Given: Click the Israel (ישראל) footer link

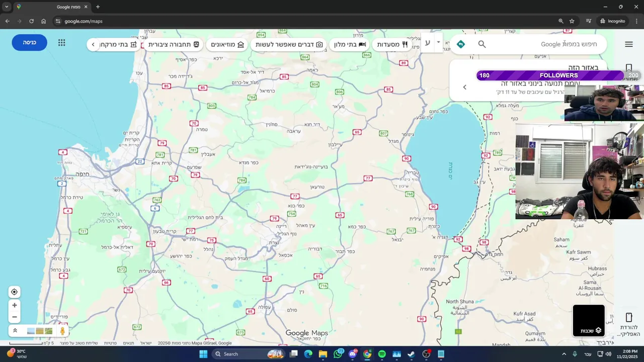Looking at the screenshot, I should [146, 343].
